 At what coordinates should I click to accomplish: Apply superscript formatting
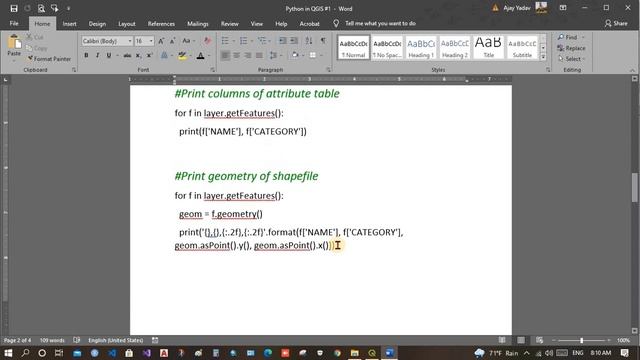click(x=149, y=55)
